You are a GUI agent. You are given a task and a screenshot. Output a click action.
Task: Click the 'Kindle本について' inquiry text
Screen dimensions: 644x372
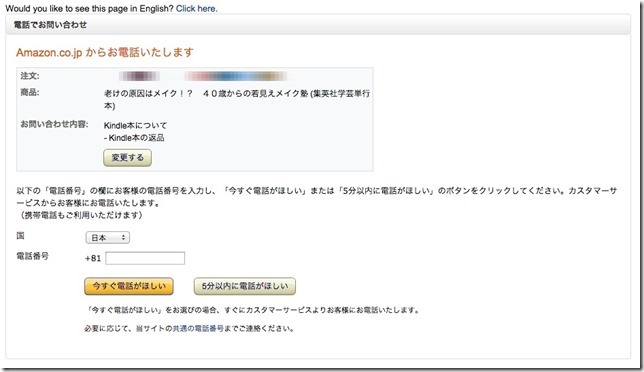tap(135, 125)
